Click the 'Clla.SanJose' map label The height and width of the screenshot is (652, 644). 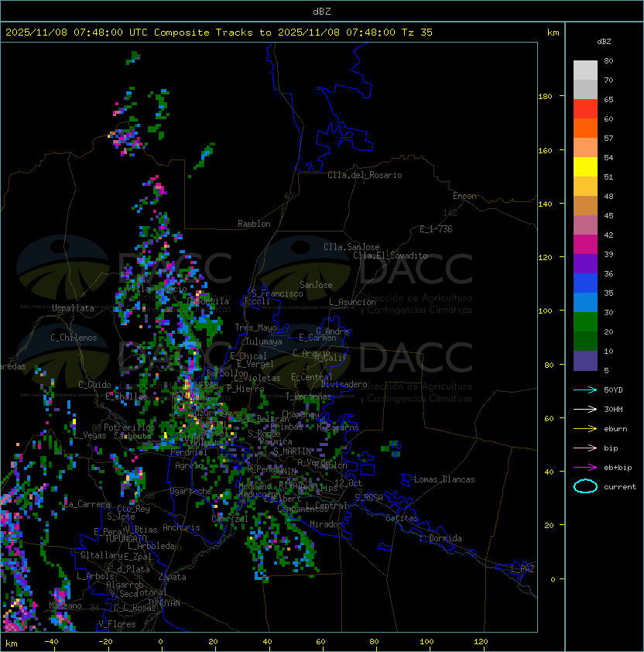pos(351,247)
